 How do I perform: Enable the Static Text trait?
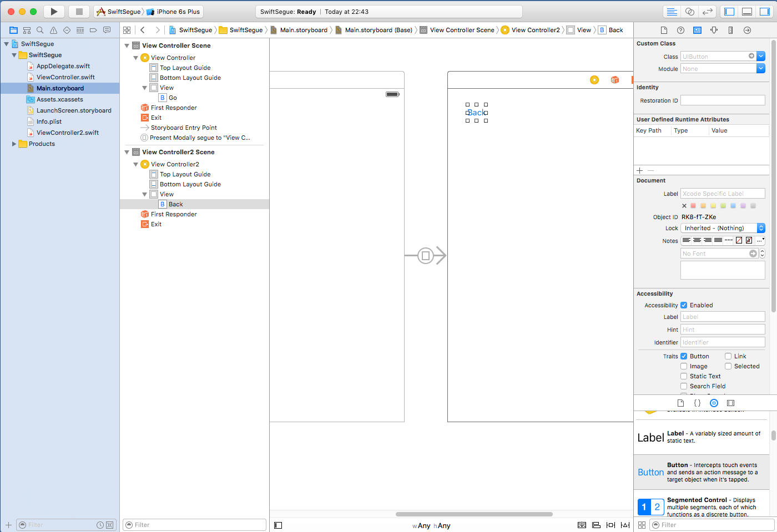(x=684, y=376)
